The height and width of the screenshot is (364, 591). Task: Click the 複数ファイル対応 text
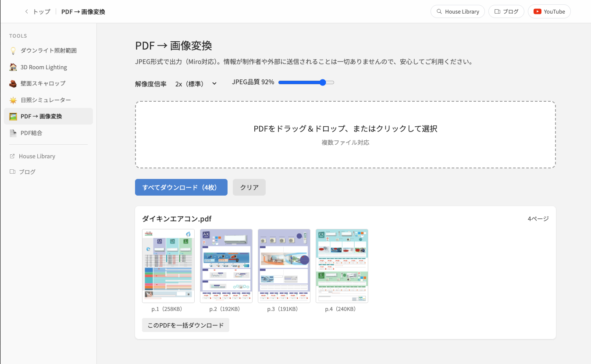point(345,143)
